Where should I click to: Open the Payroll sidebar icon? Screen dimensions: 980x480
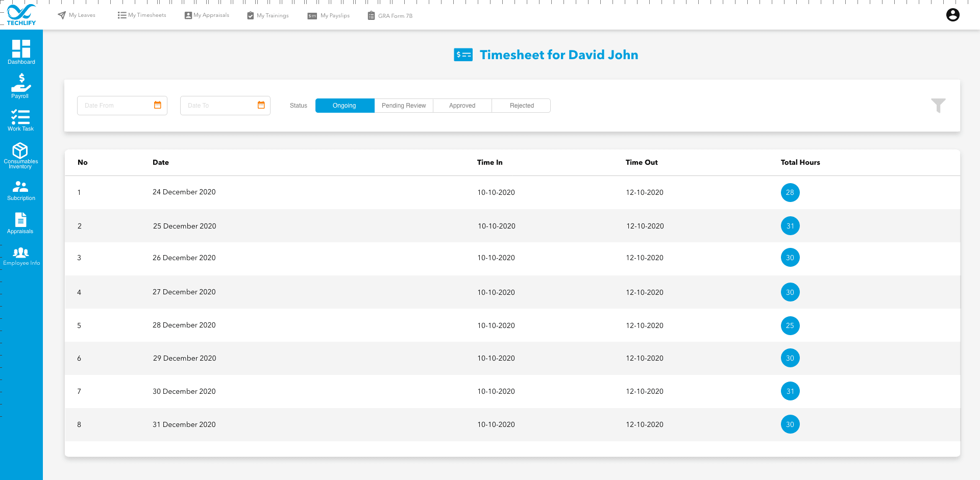click(x=21, y=82)
